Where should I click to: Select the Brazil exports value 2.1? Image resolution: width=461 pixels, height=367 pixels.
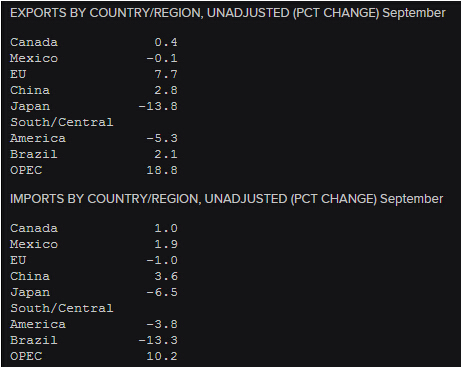[x=166, y=154]
